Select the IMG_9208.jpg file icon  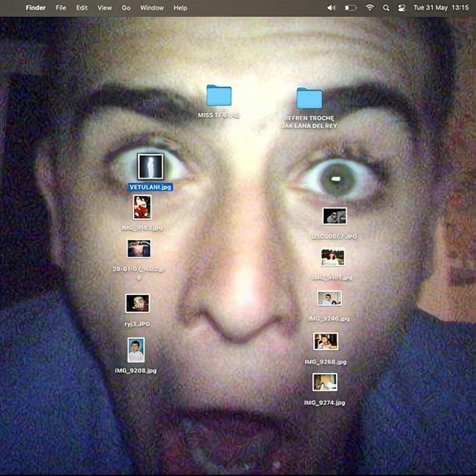[x=136, y=350]
